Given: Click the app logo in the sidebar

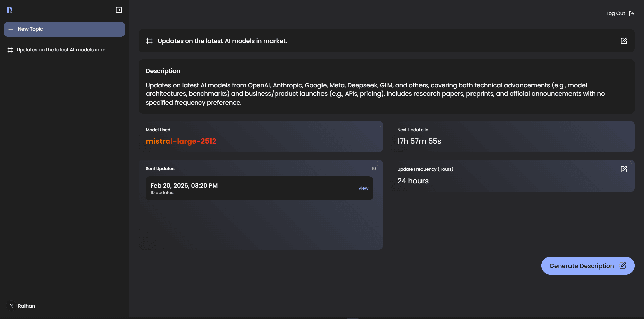Looking at the screenshot, I should click(x=10, y=10).
